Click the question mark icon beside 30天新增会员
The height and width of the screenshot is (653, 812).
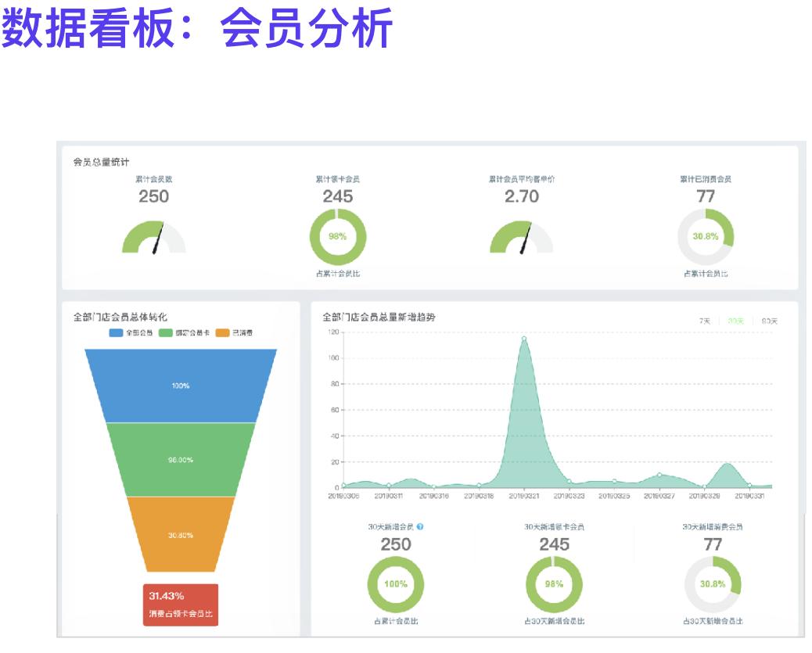tap(421, 526)
